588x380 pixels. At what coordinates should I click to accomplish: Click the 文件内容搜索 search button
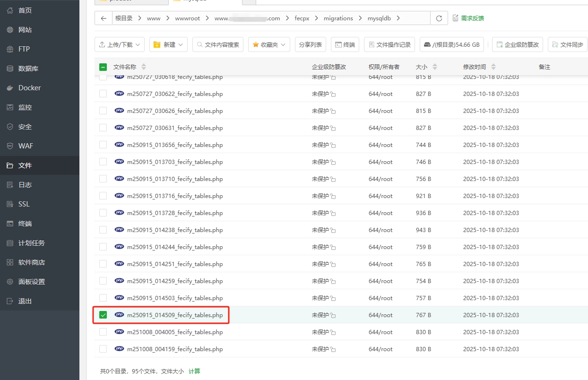coord(218,45)
